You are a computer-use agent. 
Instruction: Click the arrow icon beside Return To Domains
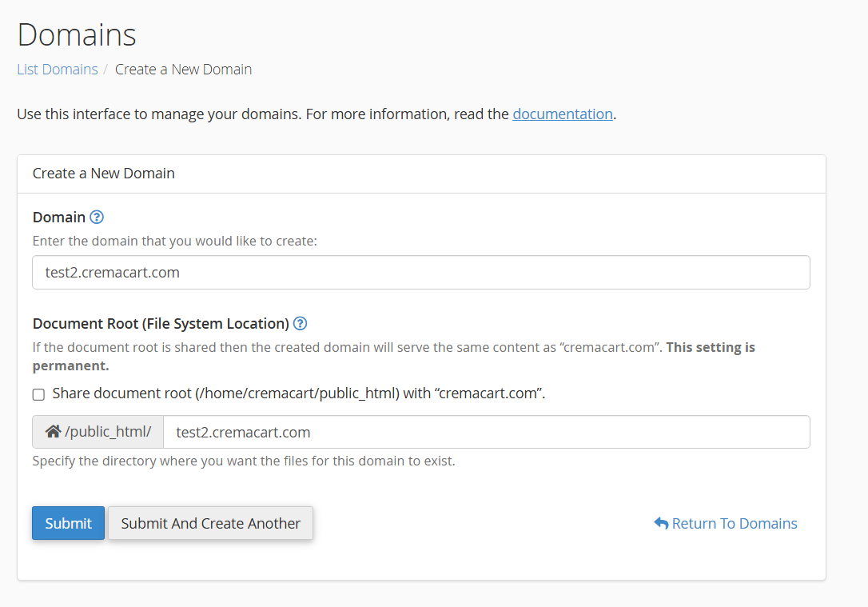click(661, 523)
